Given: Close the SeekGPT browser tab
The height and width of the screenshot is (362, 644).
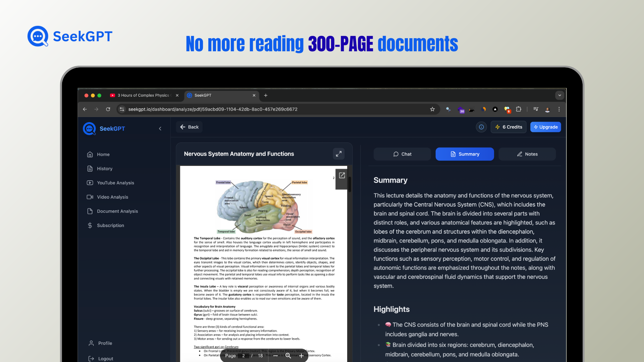Looking at the screenshot, I should pos(254,96).
